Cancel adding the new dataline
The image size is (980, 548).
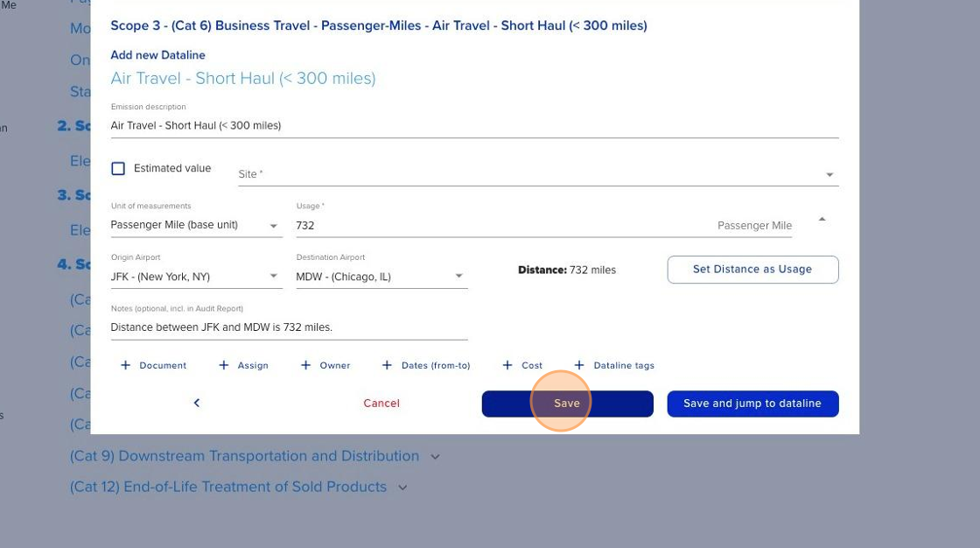pyautogui.click(x=381, y=404)
